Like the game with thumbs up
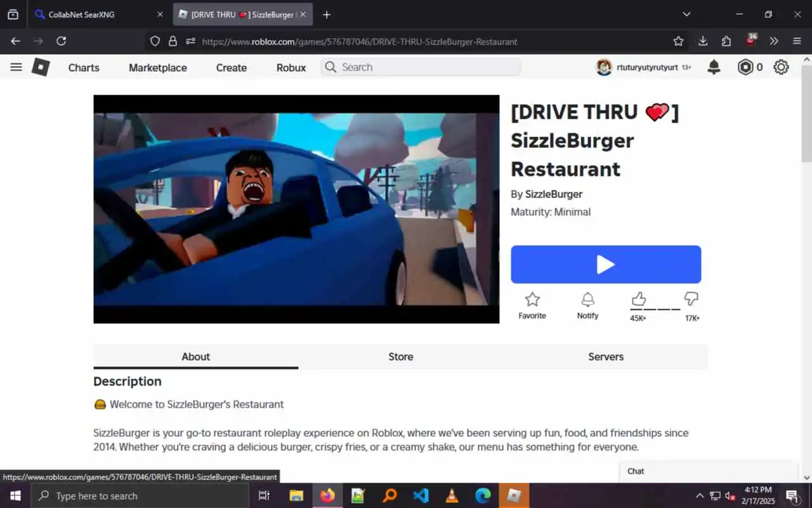This screenshot has width=812, height=508. (638, 299)
